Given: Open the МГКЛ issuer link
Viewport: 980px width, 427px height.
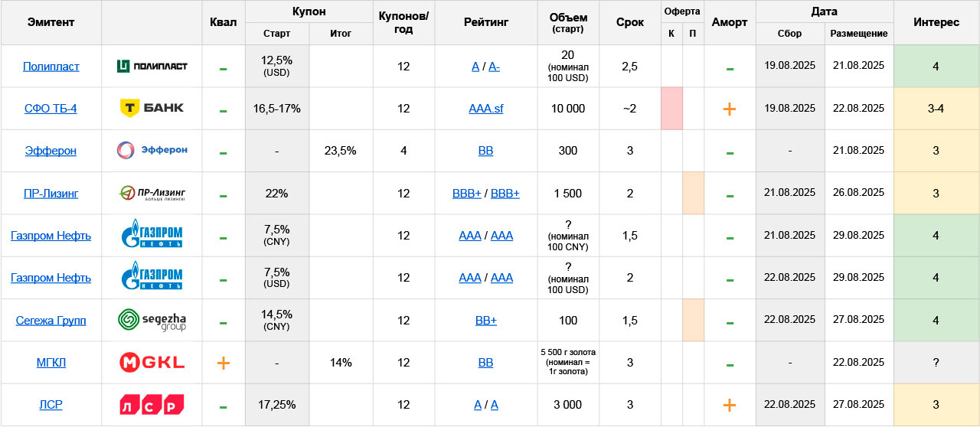Looking at the screenshot, I should click(51, 363).
